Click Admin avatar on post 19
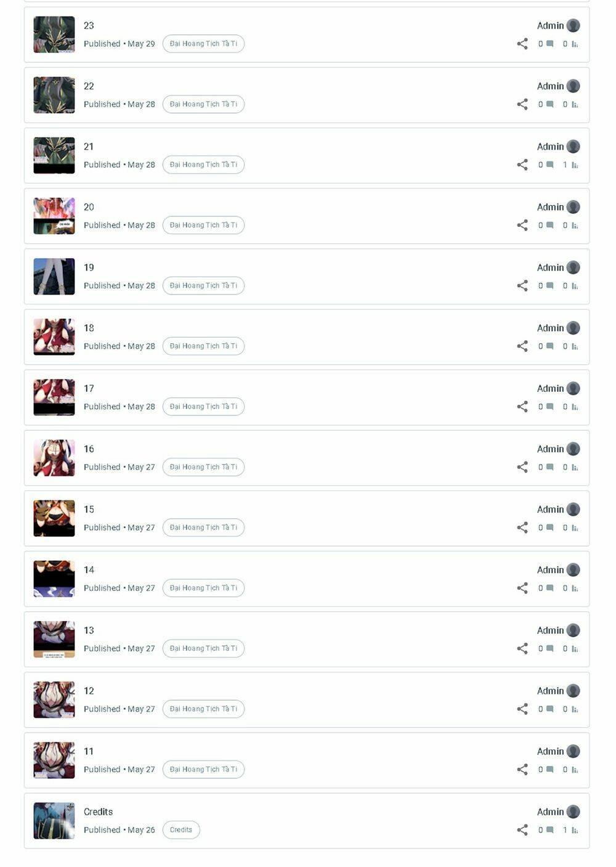616x867 pixels. coord(573,267)
